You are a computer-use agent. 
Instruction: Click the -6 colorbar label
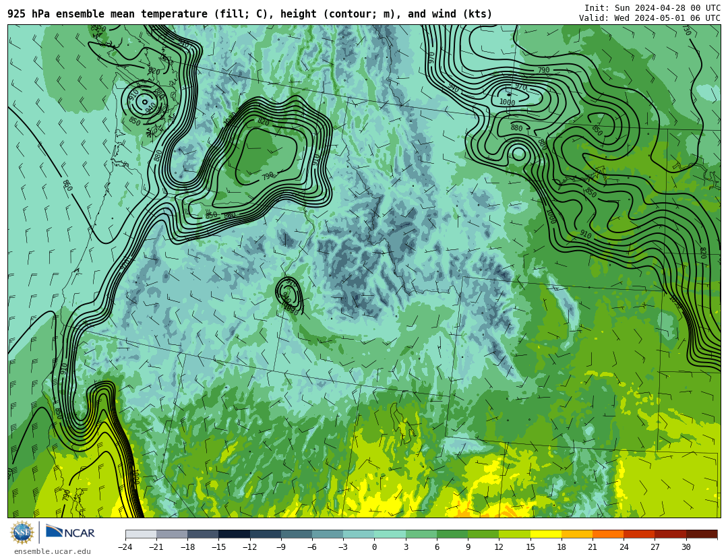(x=312, y=547)
